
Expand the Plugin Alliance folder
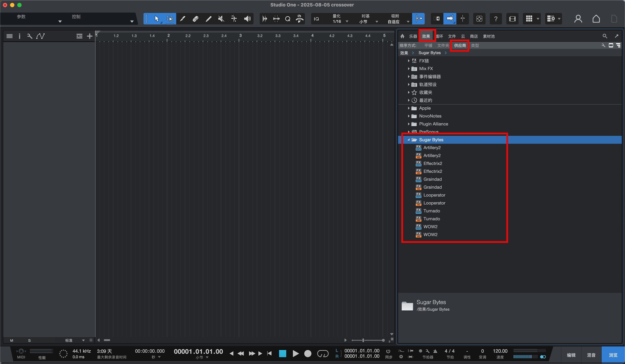click(409, 124)
